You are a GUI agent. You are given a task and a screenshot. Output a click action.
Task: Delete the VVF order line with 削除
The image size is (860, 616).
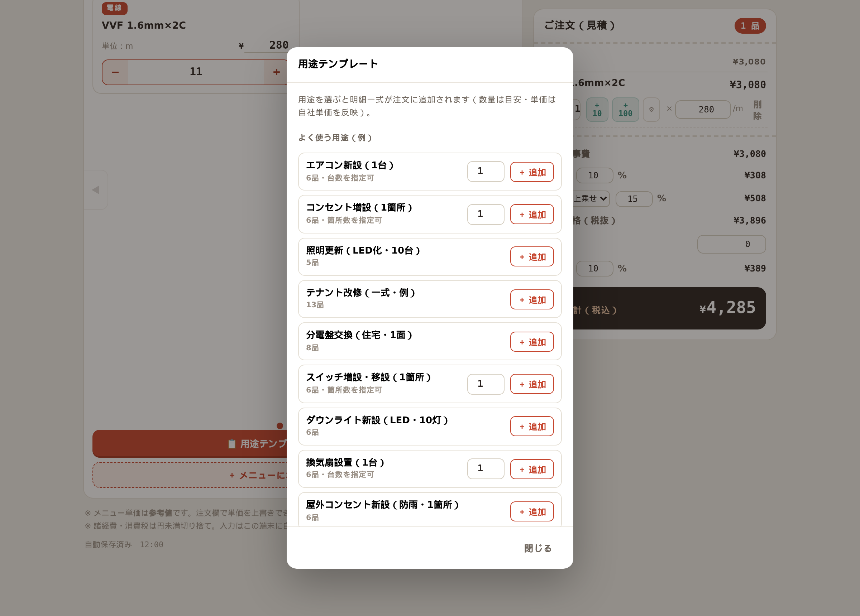(x=757, y=110)
